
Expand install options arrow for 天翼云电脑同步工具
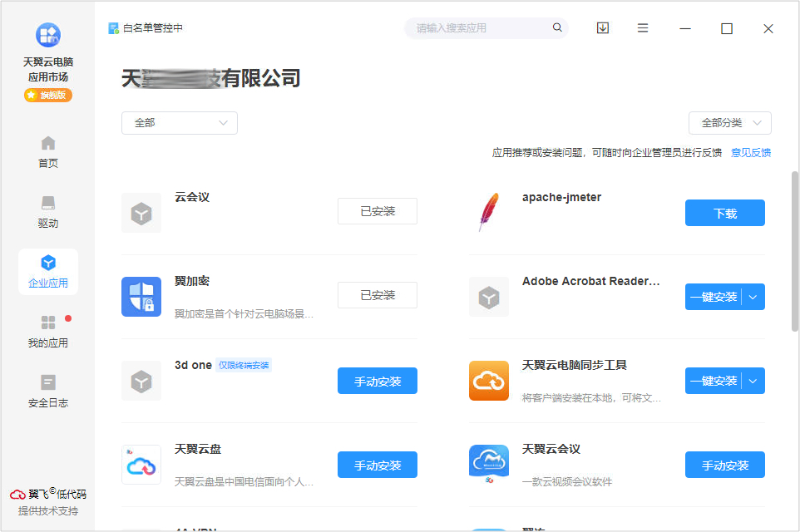pyautogui.click(x=753, y=381)
